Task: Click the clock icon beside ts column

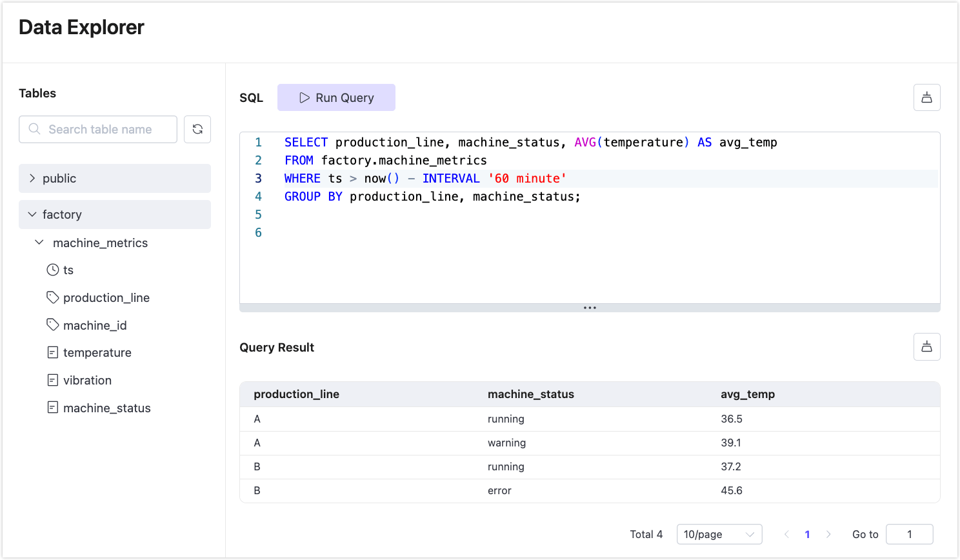Action: [53, 270]
